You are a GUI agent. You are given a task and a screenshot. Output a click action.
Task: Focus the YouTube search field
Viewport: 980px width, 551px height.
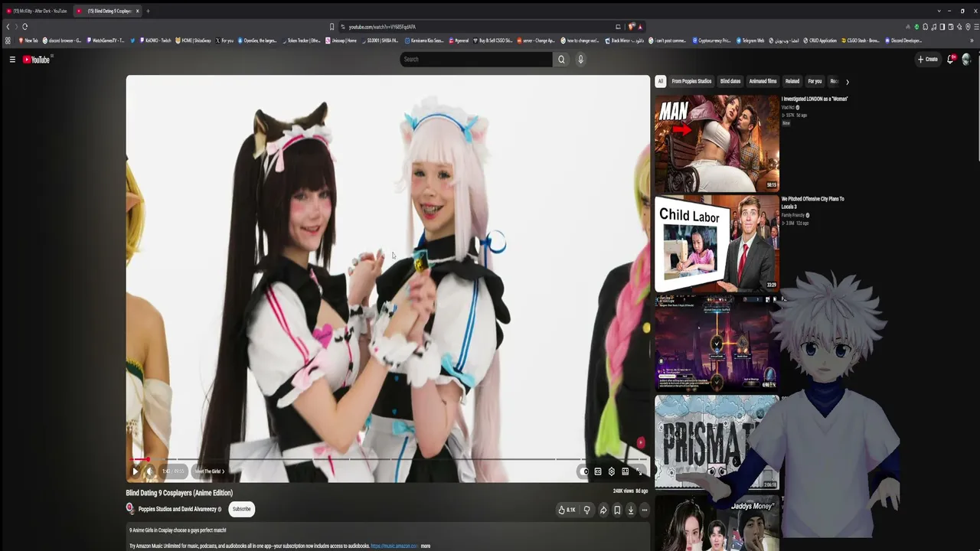tap(475, 59)
